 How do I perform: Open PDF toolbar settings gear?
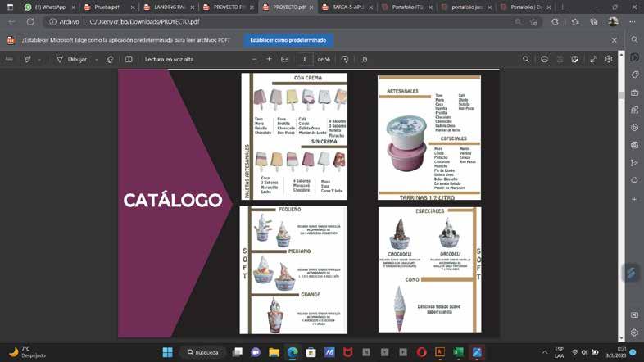(609, 59)
